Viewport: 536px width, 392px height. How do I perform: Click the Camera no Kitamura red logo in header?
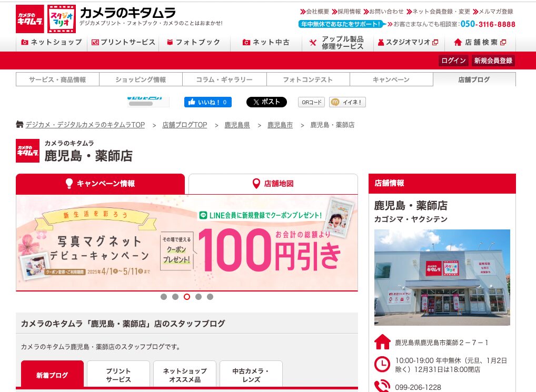(x=30, y=19)
